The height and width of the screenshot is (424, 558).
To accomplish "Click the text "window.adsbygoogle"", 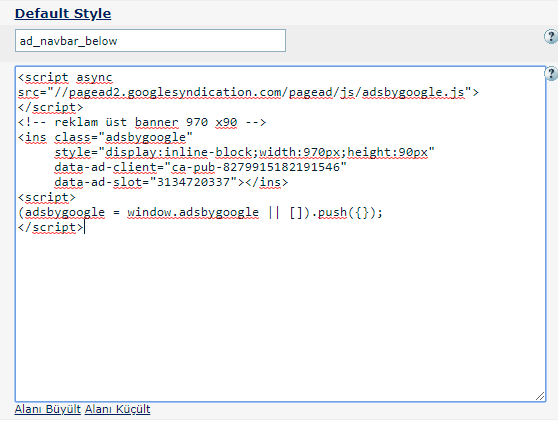I will pyautogui.click(x=193, y=213).
